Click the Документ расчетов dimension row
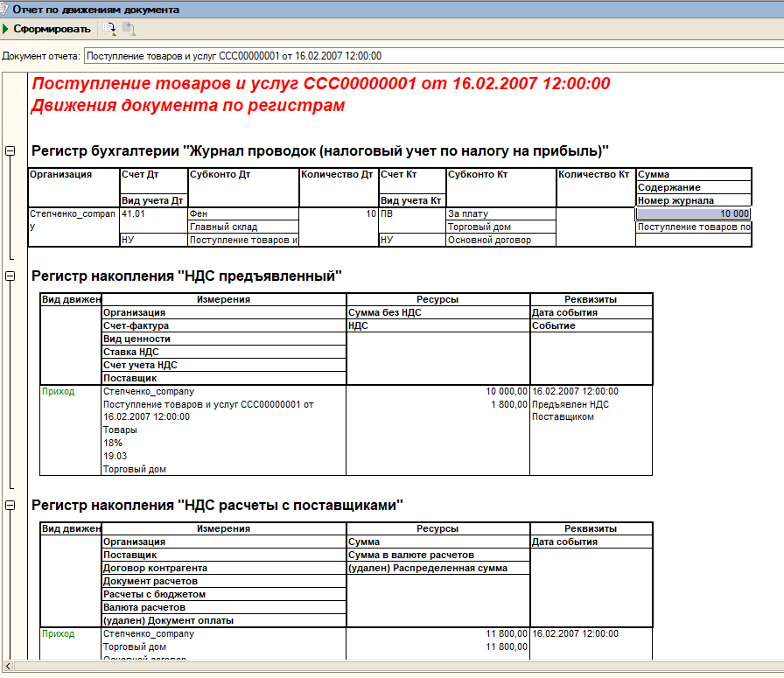 click(223, 581)
